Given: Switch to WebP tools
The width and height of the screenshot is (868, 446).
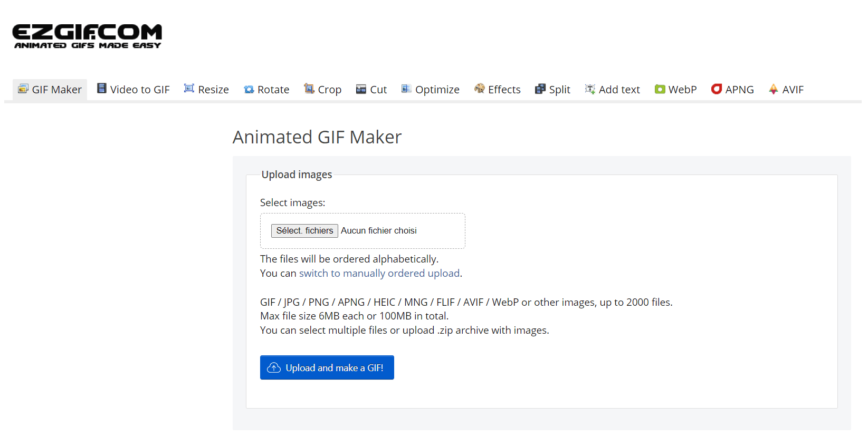Looking at the screenshot, I should (x=676, y=90).
